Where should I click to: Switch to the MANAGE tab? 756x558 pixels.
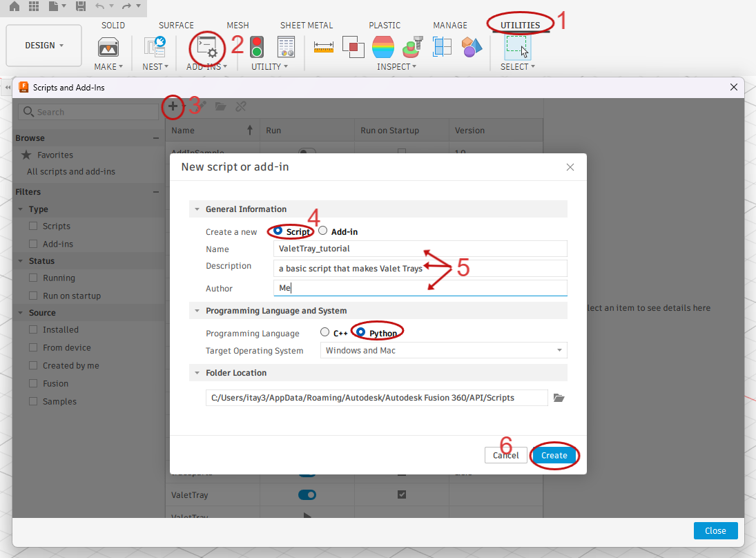pos(450,25)
